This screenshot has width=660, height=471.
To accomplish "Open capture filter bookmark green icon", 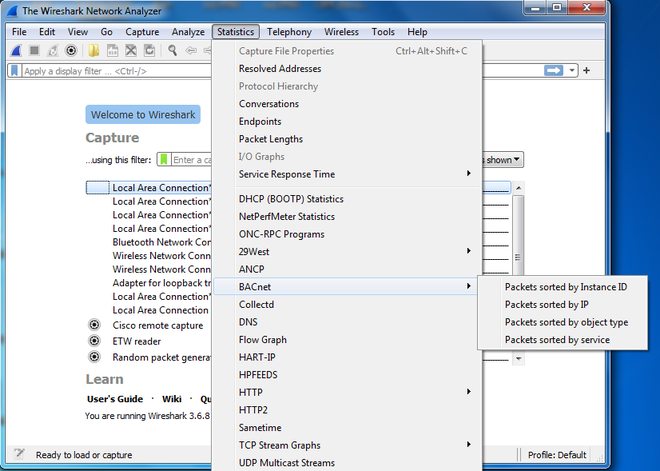I will coord(164,160).
